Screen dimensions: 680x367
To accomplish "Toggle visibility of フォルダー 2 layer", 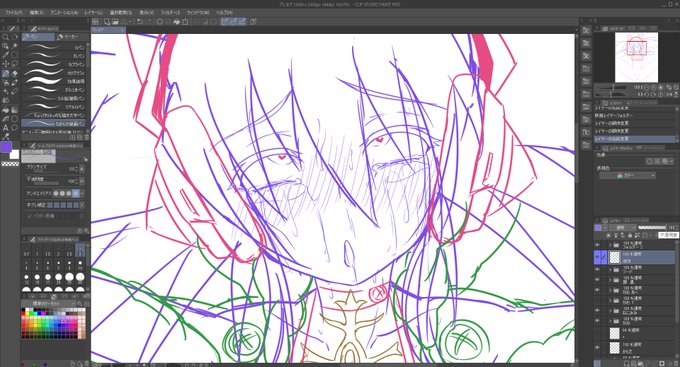I will coord(597,245).
